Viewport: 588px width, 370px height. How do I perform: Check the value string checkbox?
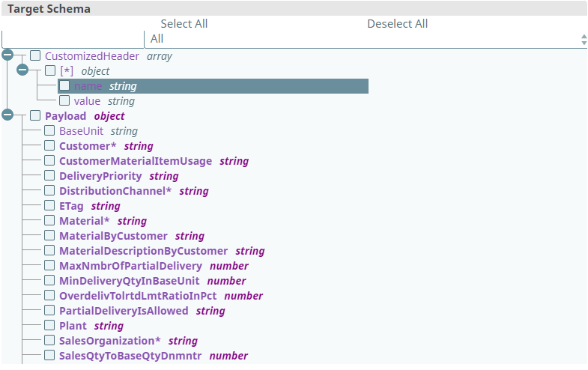pyautogui.click(x=64, y=100)
